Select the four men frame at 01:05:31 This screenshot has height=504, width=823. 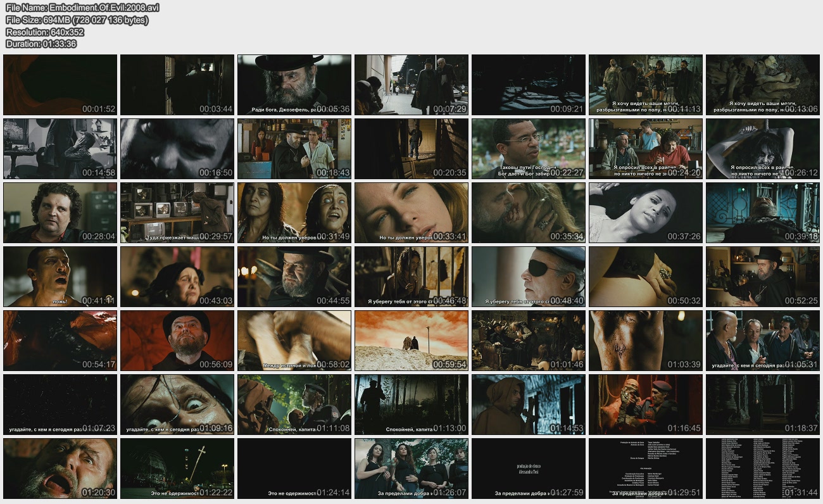763,341
